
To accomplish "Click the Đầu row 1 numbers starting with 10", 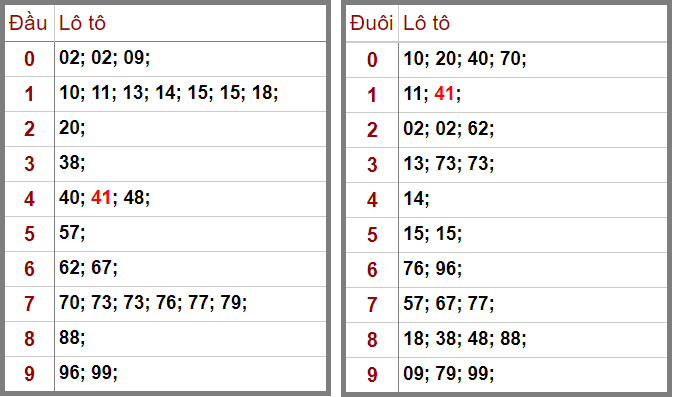I will pos(168,93).
